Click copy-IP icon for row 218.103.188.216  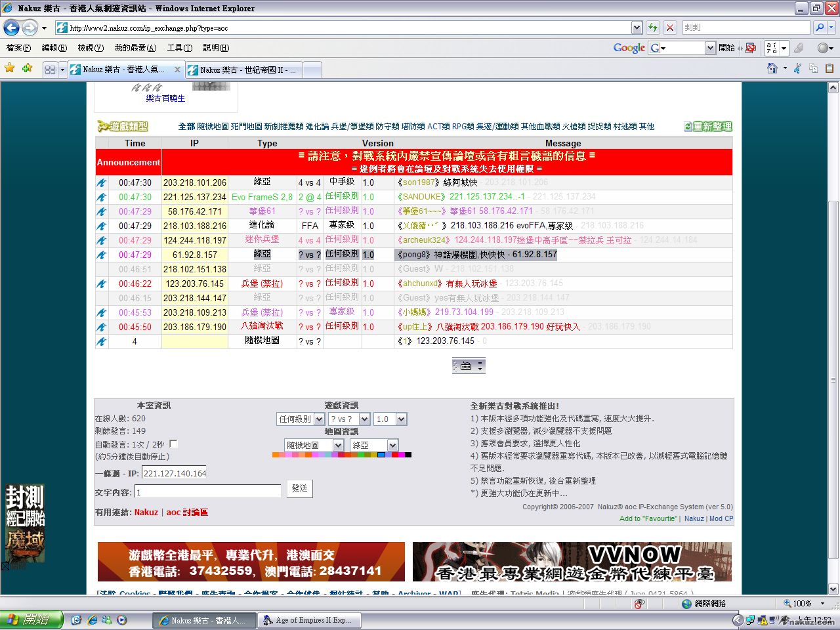coord(102,226)
